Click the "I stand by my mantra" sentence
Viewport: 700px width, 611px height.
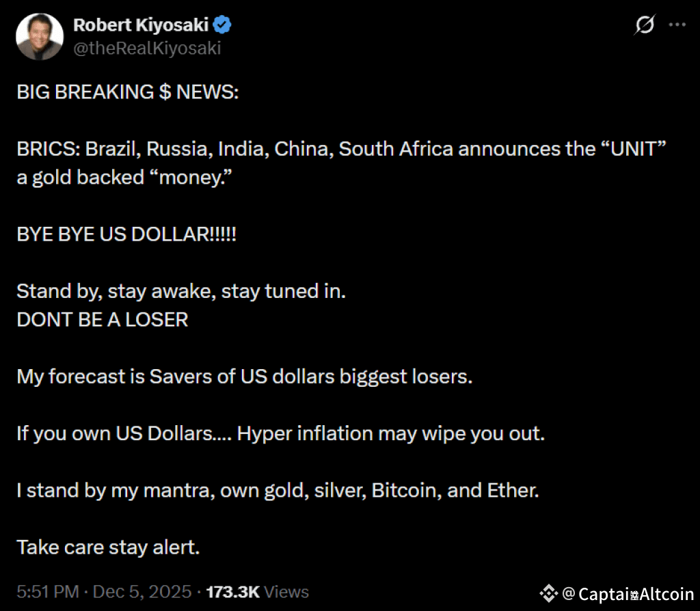click(x=278, y=490)
